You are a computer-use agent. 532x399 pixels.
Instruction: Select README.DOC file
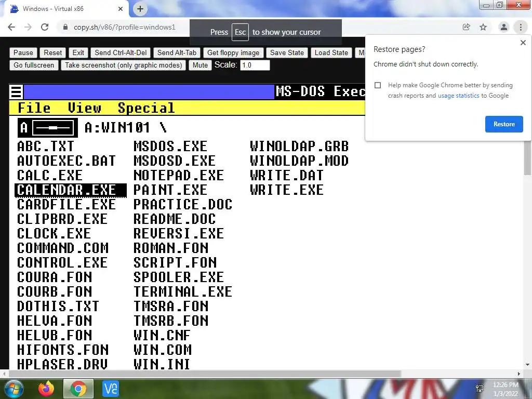[x=175, y=219]
